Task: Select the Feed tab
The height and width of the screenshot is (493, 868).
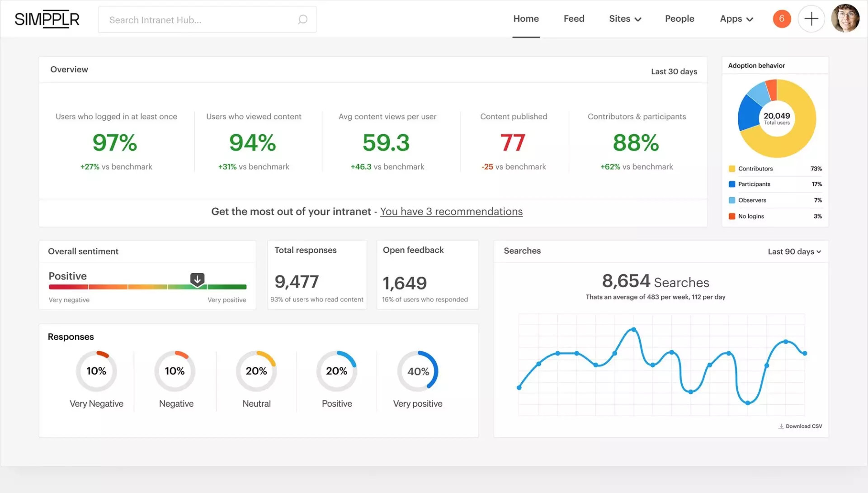Action: click(x=574, y=19)
